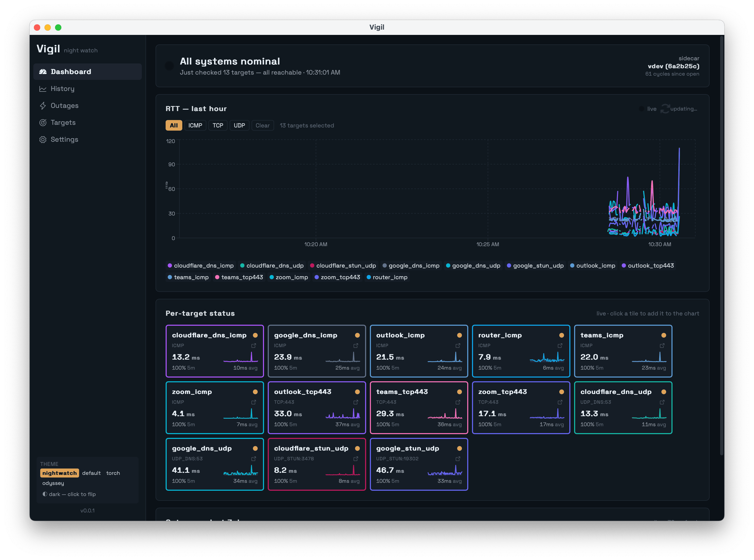754x560 pixels.
Task: Click the 'v0.0.1' version label
Action: pos(88,511)
